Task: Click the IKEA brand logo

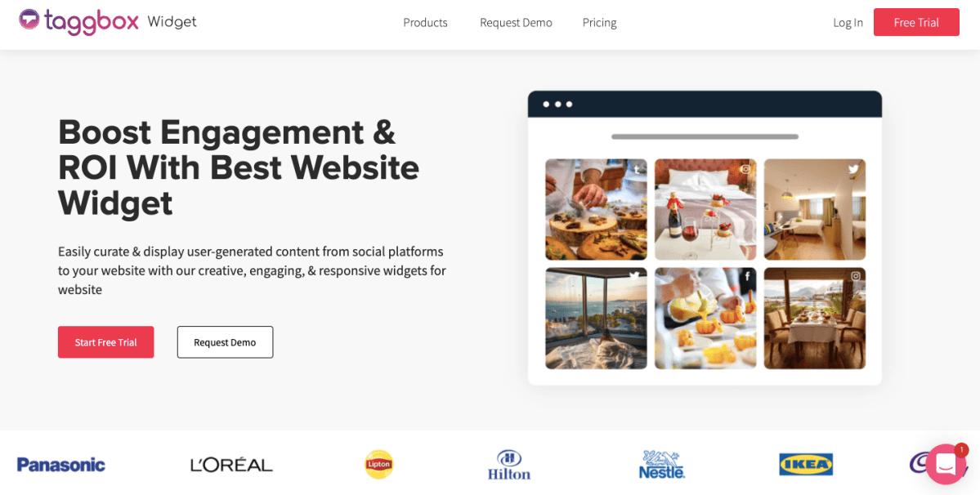Action: click(x=806, y=465)
